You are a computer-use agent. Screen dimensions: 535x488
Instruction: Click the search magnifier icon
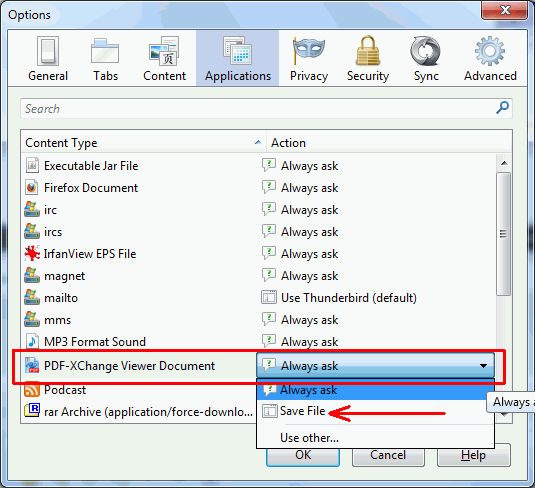tap(502, 108)
